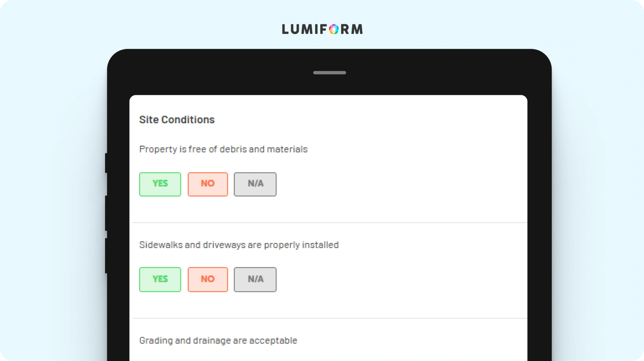The height and width of the screenshot is (361, 644).
Task: Tap the tablet speaker bar at top
Action: 330,73
